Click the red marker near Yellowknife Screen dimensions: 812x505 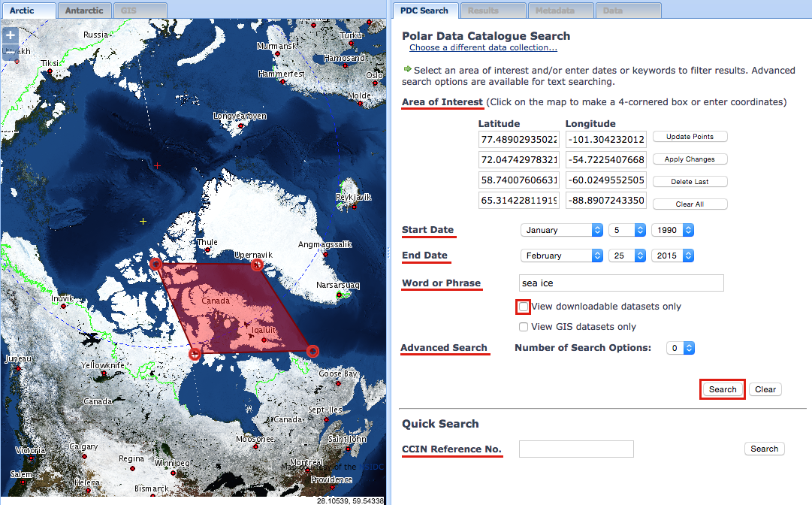click(104, 372)
